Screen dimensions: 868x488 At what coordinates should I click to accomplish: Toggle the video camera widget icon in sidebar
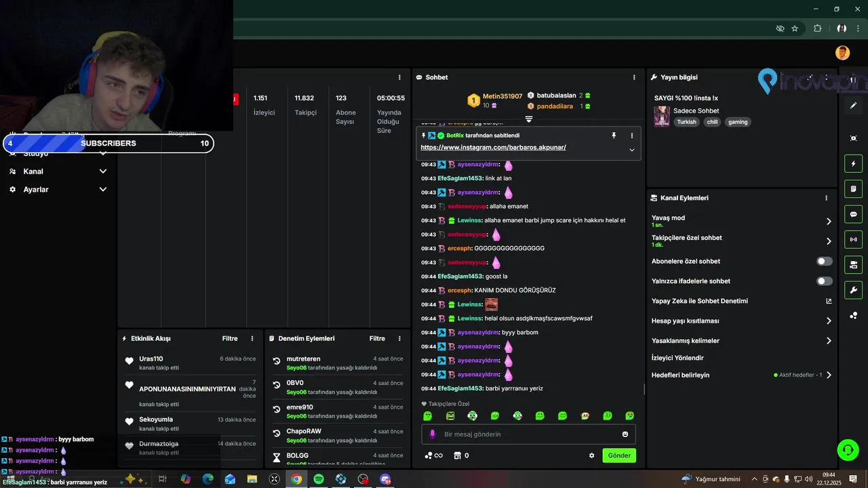pyautogui.click(x=853, y=264)
